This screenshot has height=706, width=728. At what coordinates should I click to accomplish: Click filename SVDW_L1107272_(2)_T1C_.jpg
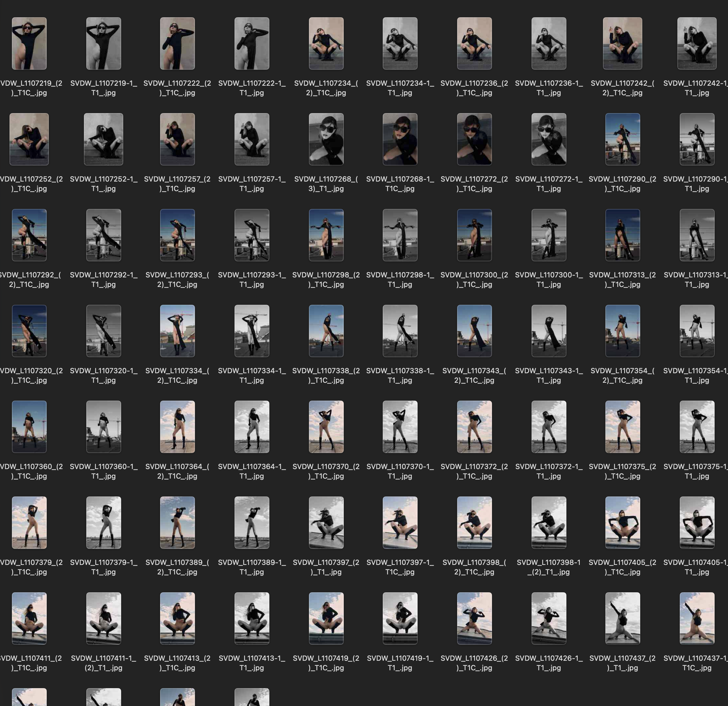coord(474,184)
